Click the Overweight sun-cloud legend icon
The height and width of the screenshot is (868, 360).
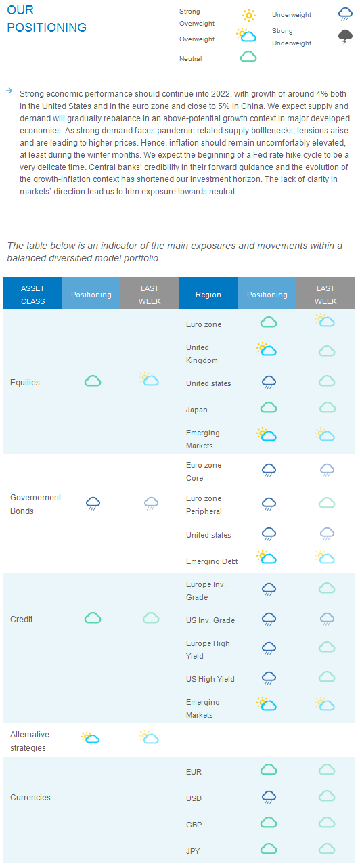[x=246, y=35]
